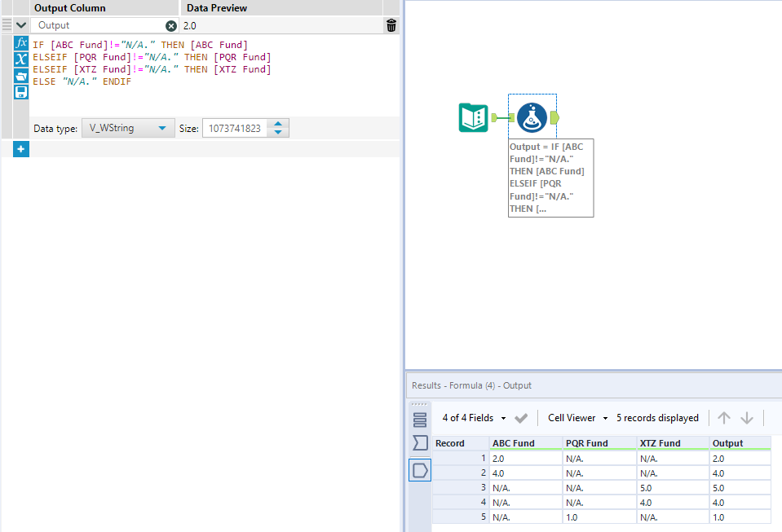
Task: Apply field selection with the checkmark
Action: (520, 417)
